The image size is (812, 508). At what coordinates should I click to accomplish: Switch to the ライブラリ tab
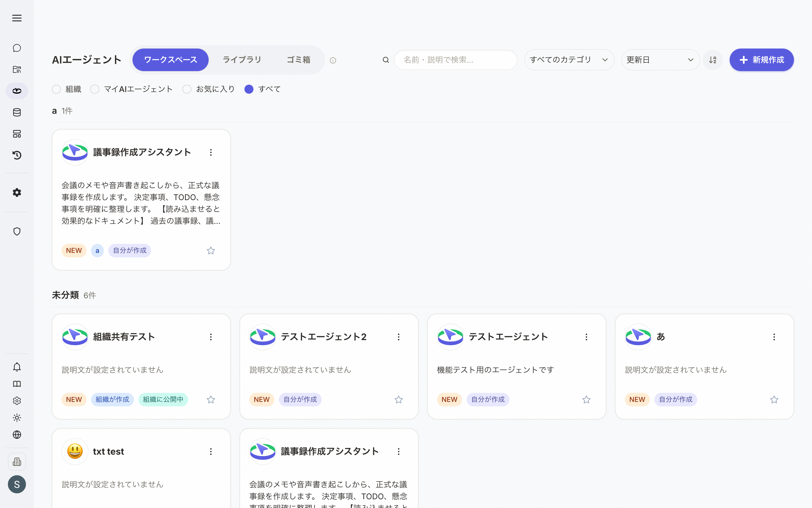(242, 60)
